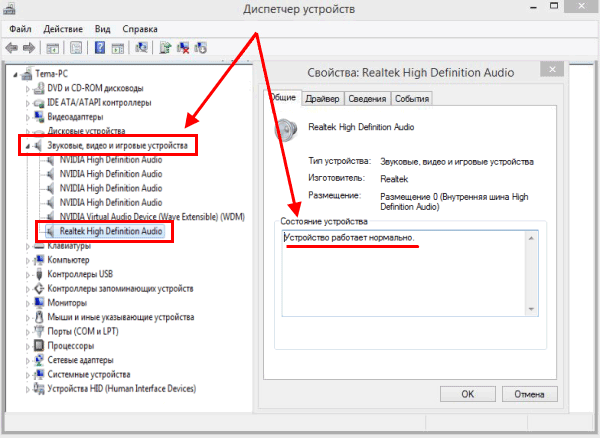This screenshot has width=600, height=438.
Task: Click the NVIDIA Virtual Audio Device icon
Action: coord(51,216)
